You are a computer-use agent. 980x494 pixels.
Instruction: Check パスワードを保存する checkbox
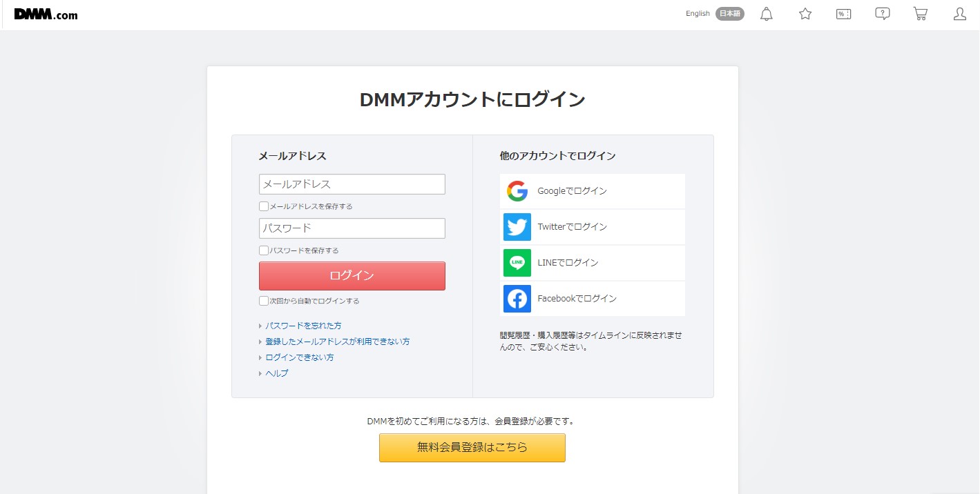[264, 250]
